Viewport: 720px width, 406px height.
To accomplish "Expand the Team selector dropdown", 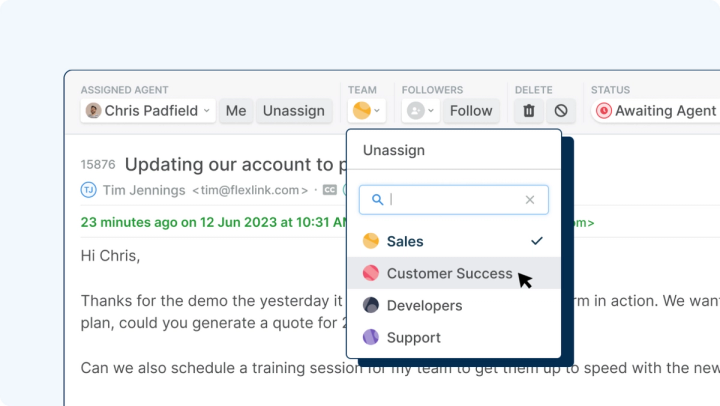I will click(367, 111).
